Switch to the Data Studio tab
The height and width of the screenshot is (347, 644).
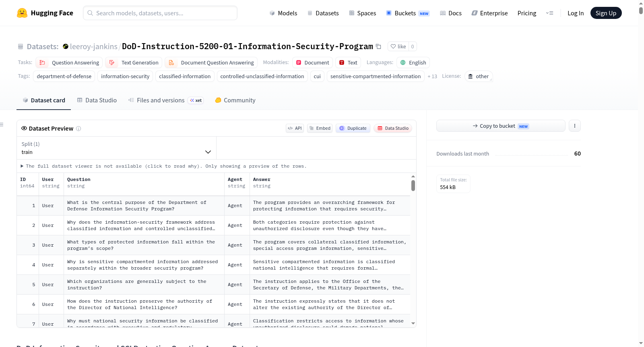pyautogui.click(x=97, y=100)
